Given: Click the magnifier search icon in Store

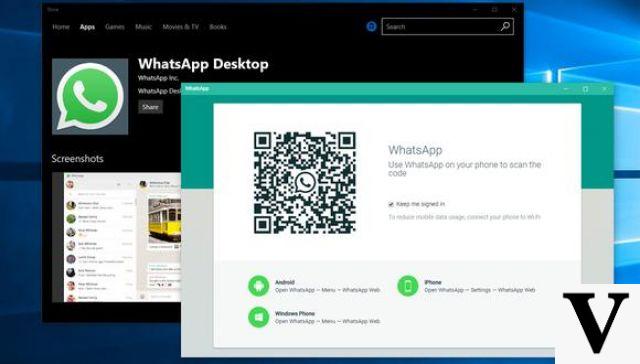Looking at the screenshot, I should click(505, 27).
